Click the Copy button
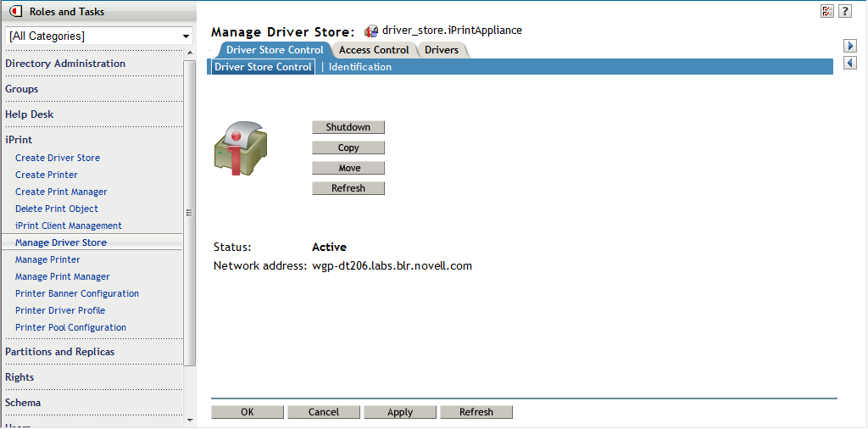The image size is (868, 429). tap(348, 148)
